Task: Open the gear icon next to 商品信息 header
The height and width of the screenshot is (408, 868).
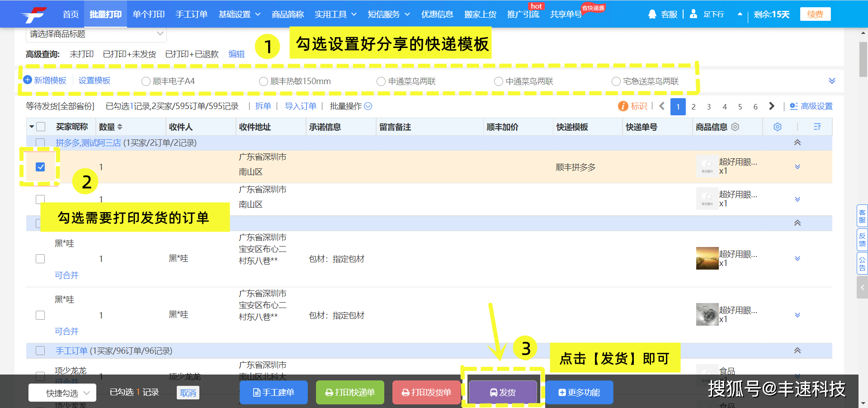Action: [x=735, y=127]
